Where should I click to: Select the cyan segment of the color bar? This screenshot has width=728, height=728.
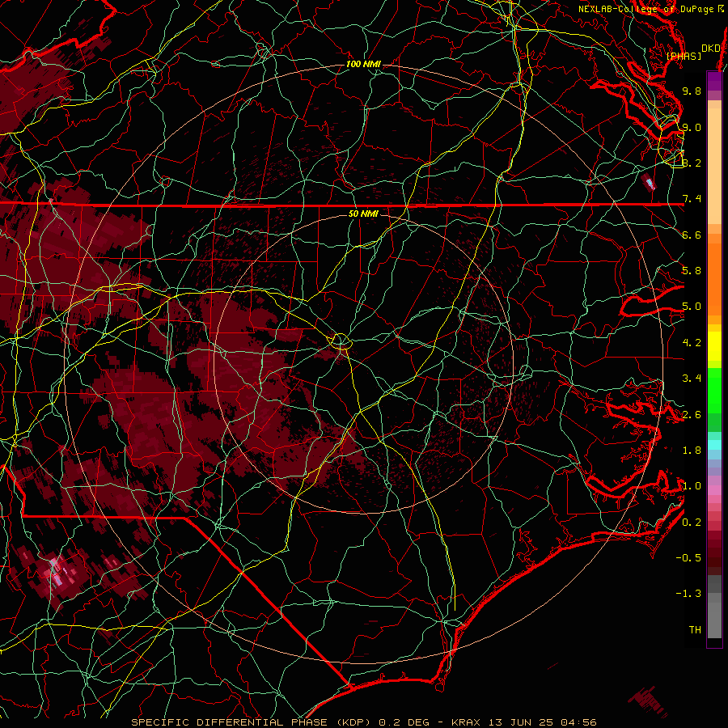point(714,445)
